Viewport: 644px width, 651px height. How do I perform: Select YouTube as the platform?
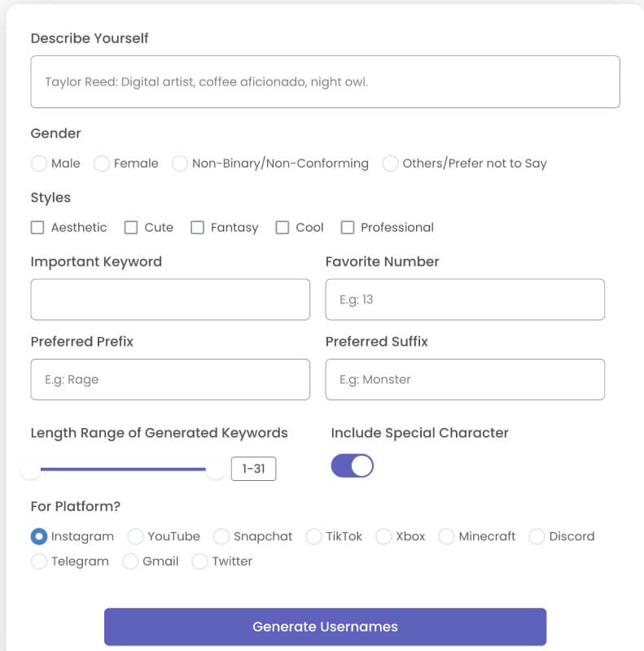(135, 536)
